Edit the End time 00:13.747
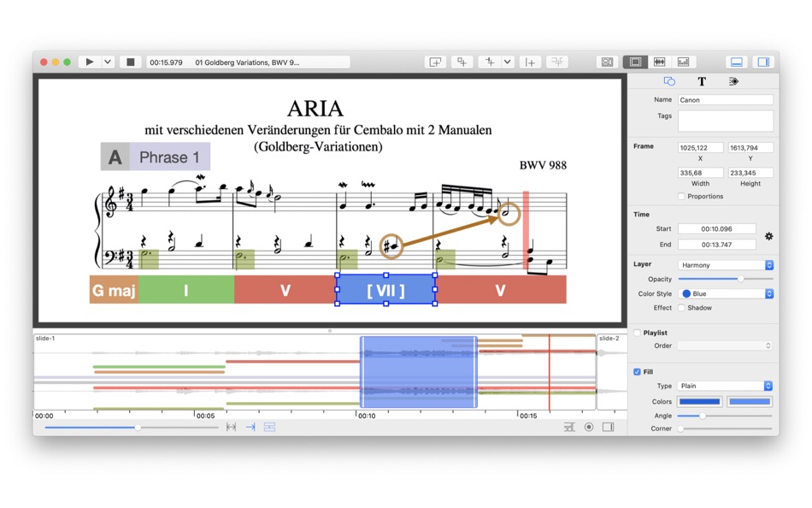The height and width of the screenshot is (508, 812). [x=717, y=245]
